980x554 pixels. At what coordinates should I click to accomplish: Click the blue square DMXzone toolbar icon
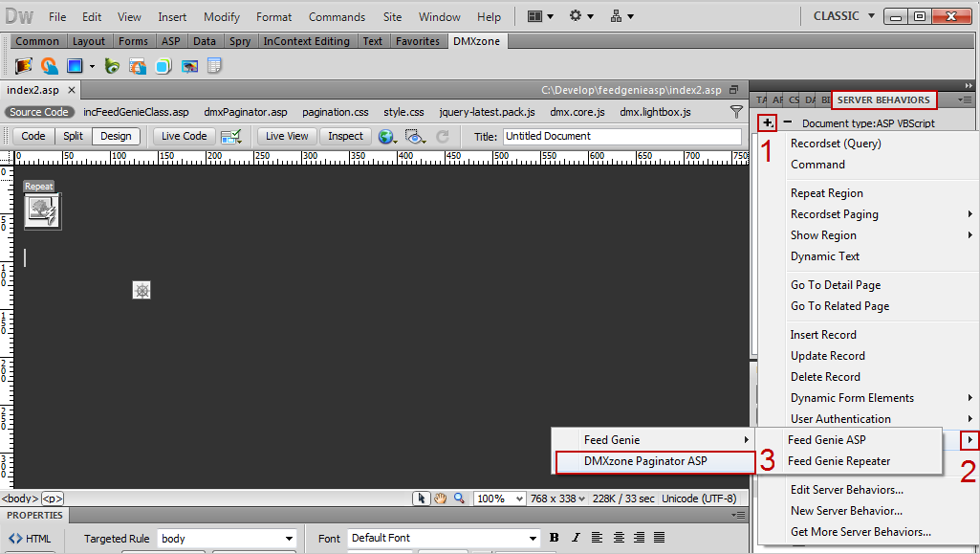point(75,66)
